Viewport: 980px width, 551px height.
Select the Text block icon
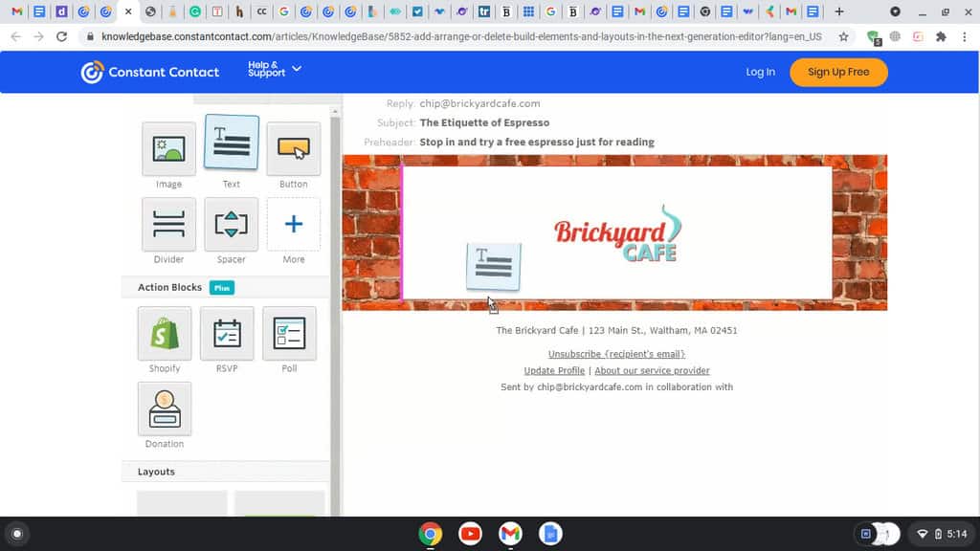coord(232,143)
